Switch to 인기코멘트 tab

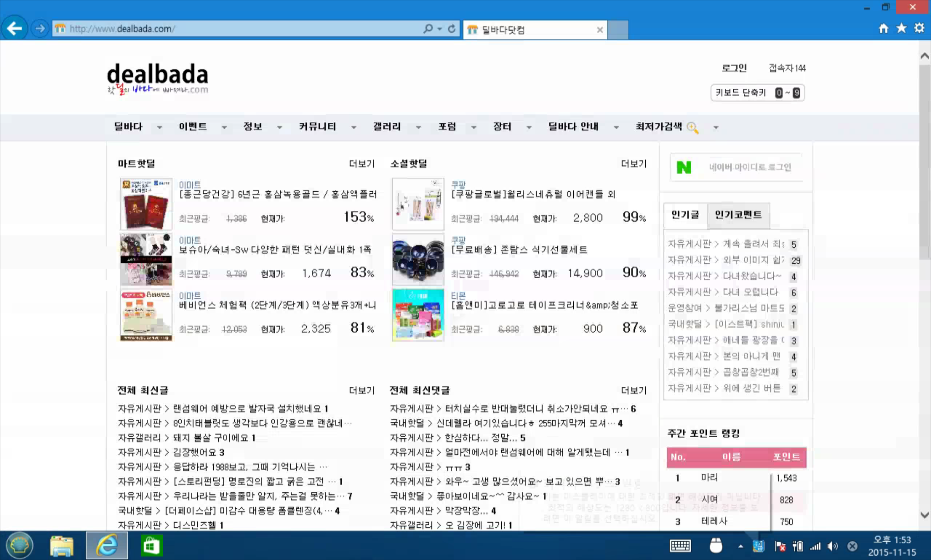[738, 215]
